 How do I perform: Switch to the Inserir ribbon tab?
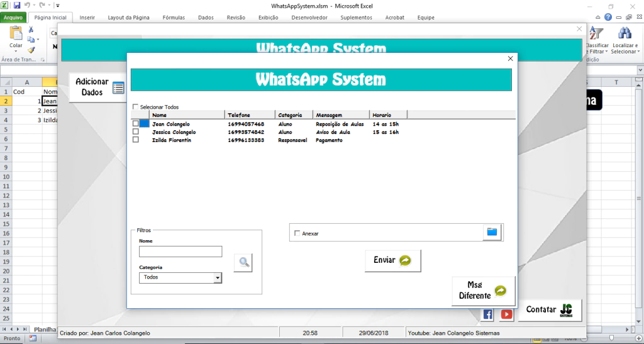(x=87, y=18)
